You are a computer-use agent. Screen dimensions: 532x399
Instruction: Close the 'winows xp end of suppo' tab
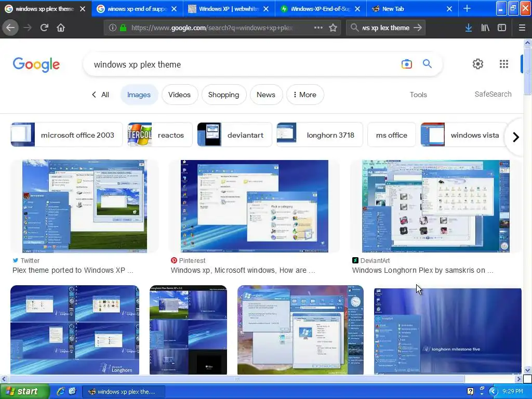(174, 9)
